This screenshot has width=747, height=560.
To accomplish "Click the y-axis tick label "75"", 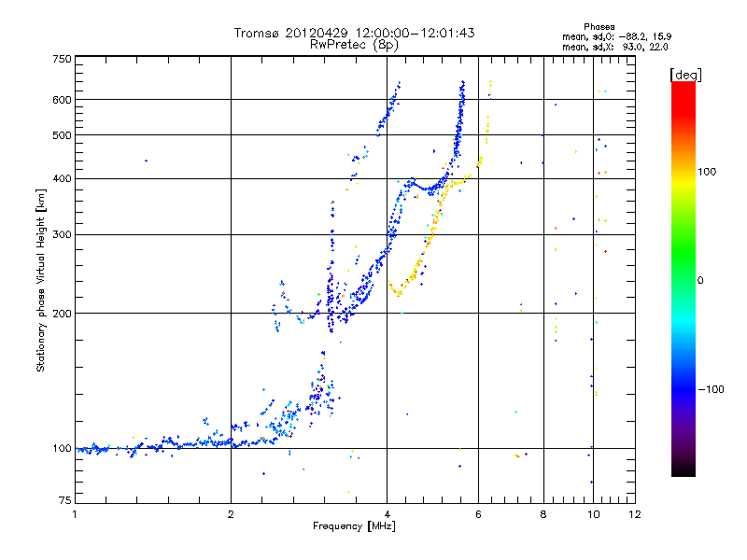I will tap(65, 500).
